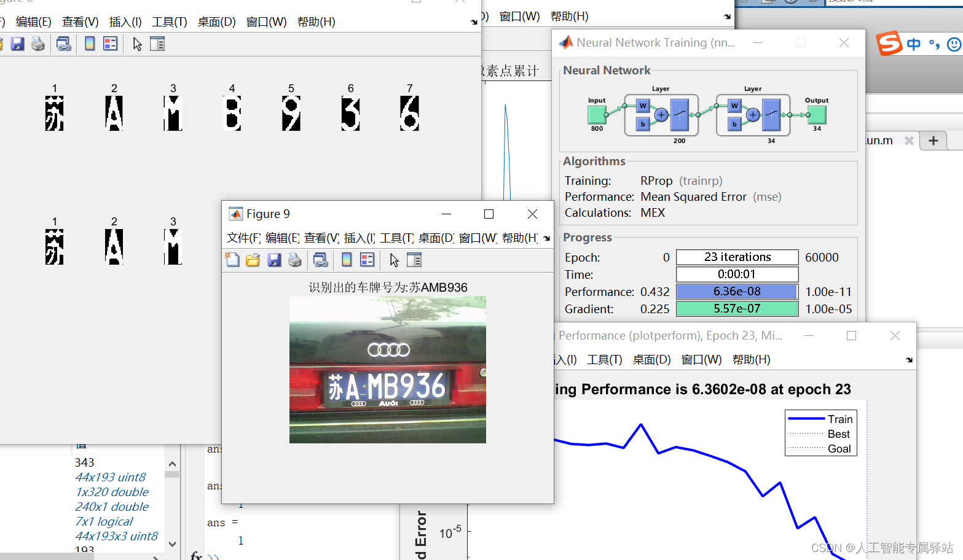Click the Time field showing 0:00:01
The image size is (963, 560).
tap(737, 274)
